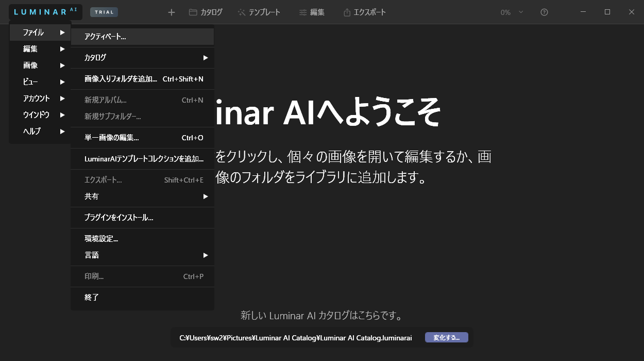Image resolution: width=644 pixels, height=361 pixels.
Task: Select the ファイル menu item
Action: coord(40,32)
